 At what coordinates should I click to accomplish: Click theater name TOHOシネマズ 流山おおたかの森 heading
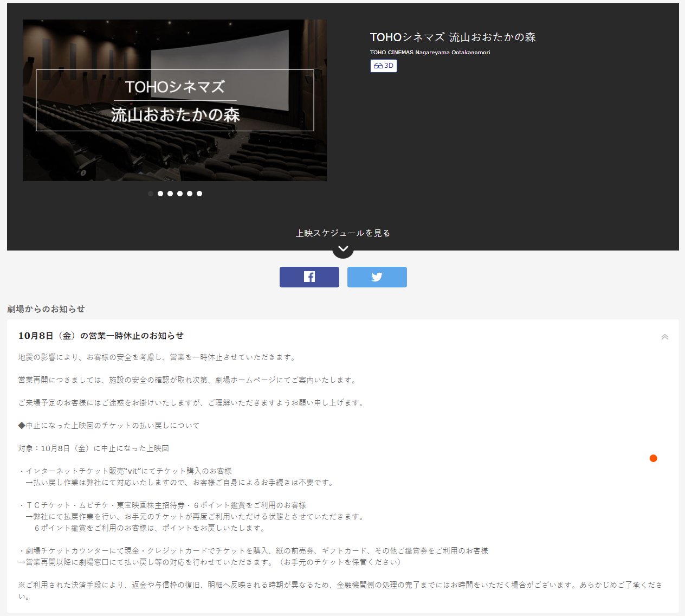point(453,37)
